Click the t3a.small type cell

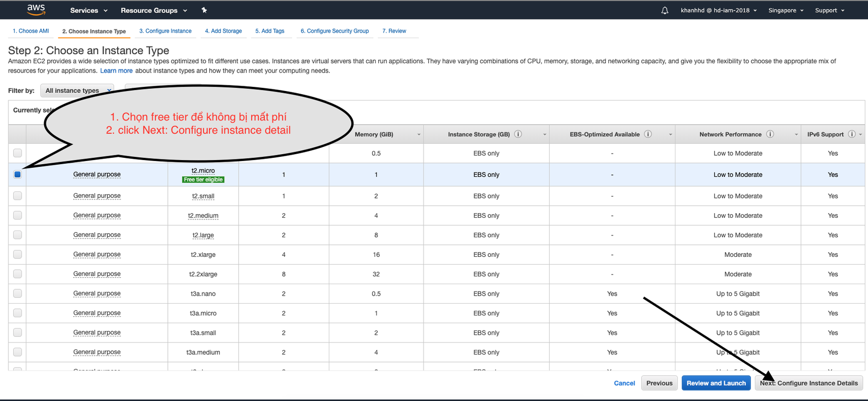pyautogui.click(x=203, y=333)
